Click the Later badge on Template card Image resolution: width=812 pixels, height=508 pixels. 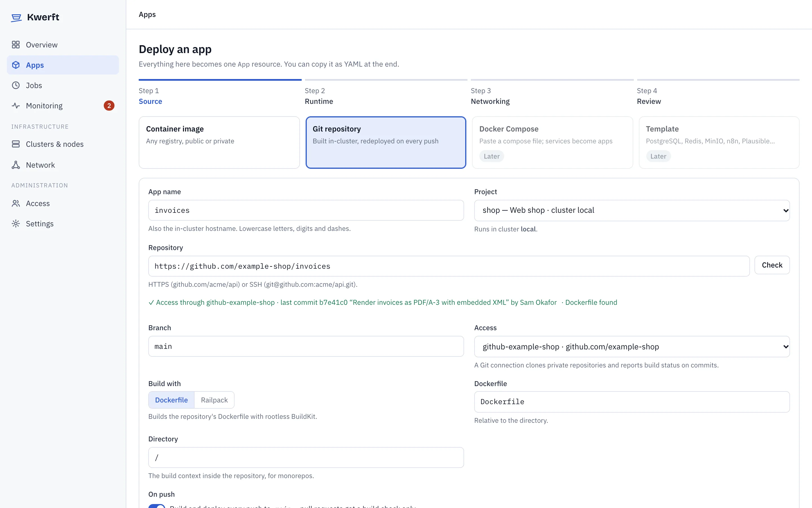(658, 156)
